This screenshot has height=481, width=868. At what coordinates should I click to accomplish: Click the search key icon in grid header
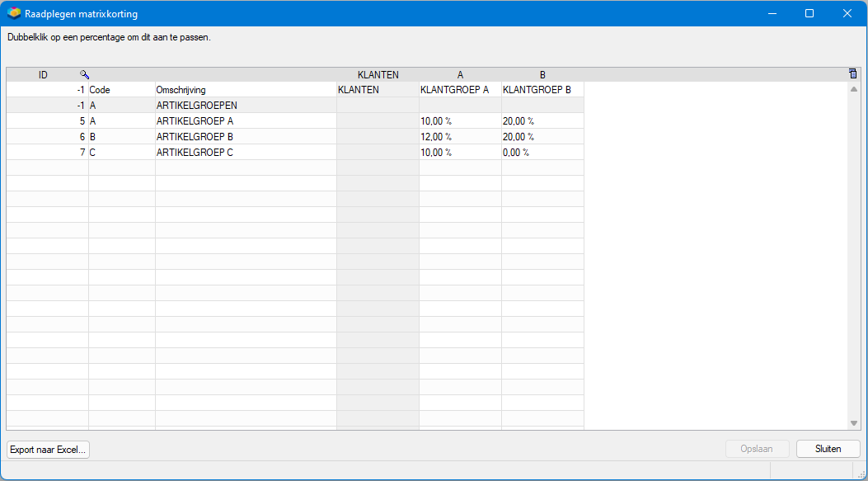[x=84, y=74]
